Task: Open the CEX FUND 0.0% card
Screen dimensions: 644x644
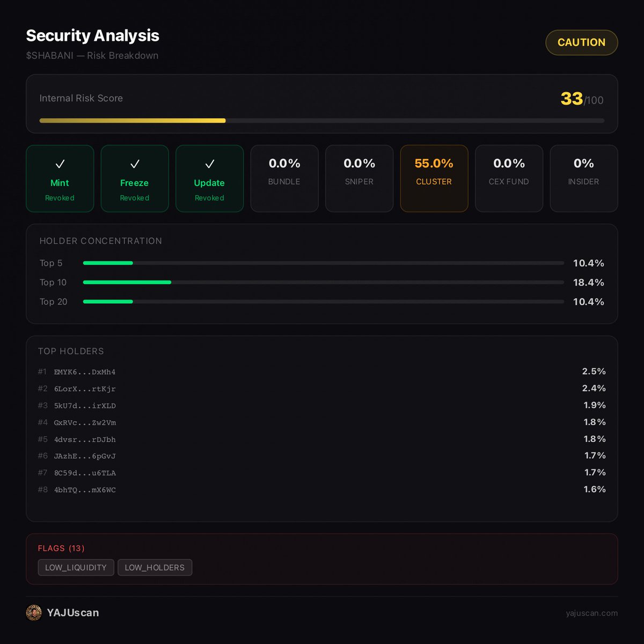Action: click(x=509, y=179)
